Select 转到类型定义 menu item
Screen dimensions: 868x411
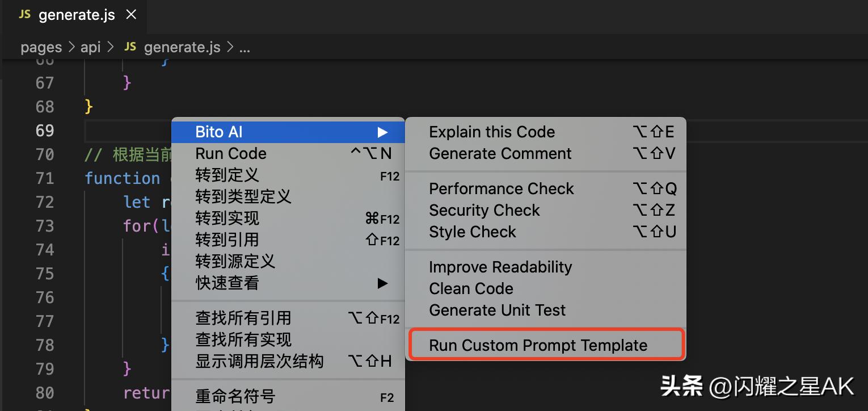point(288,197)
